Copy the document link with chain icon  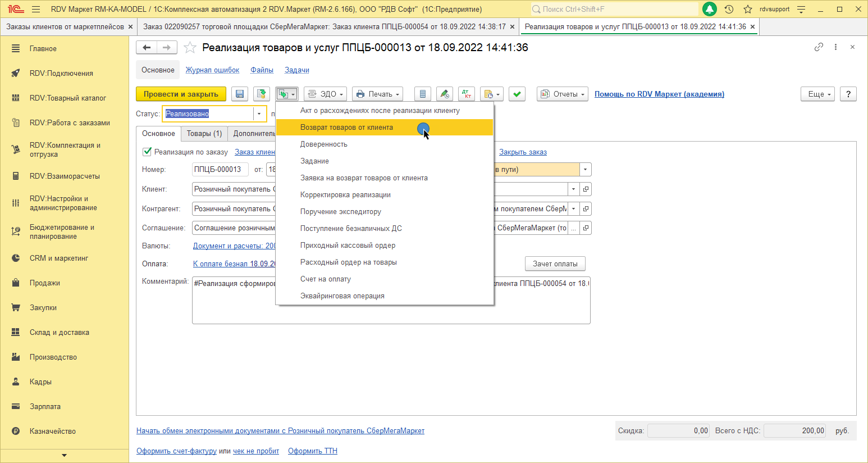(x=819, y=47)
